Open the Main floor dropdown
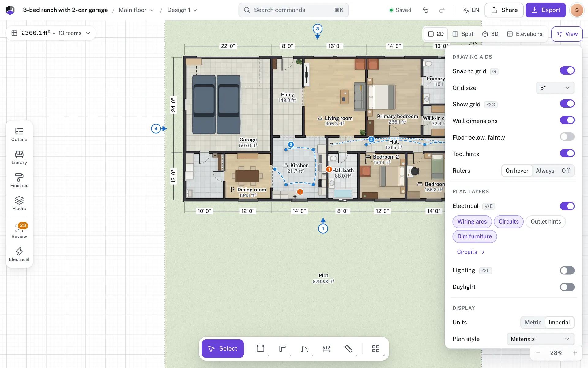The width and height of the screenshot is (588, 368). (136, 10)
